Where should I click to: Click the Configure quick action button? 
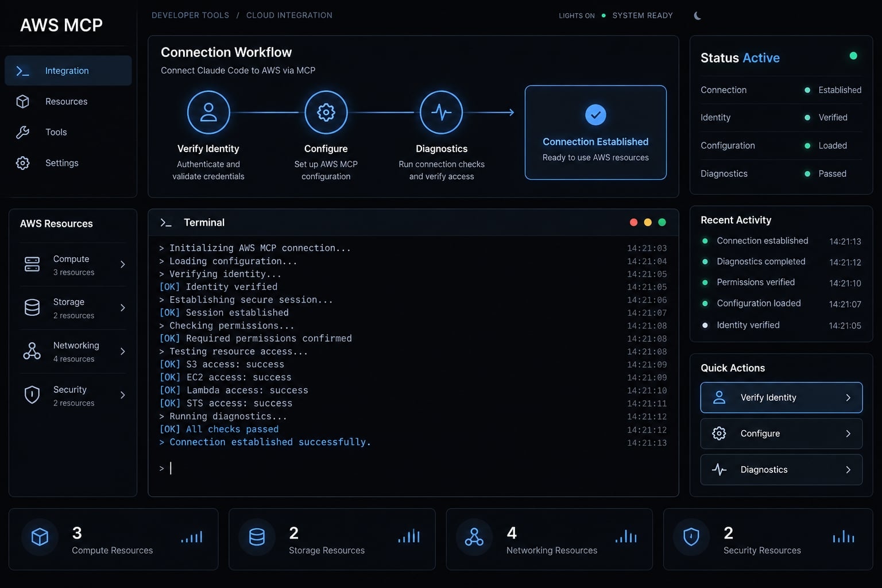(782, 434)
